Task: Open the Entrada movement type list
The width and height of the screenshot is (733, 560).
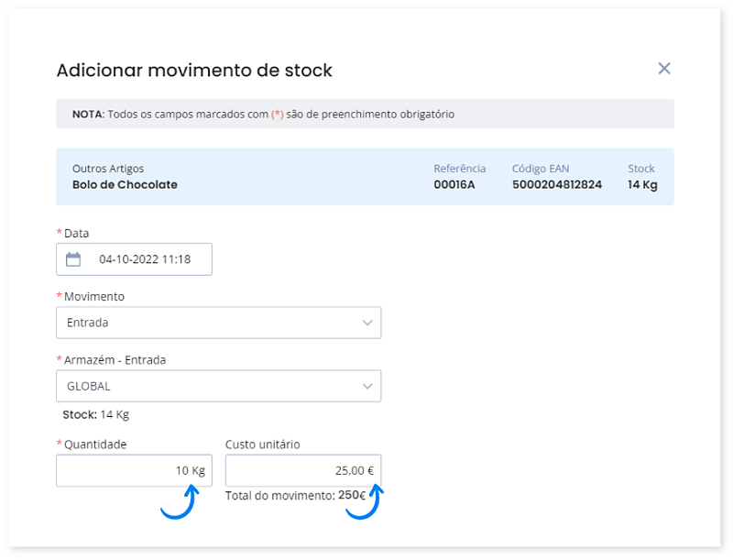Action: (218, 322)
